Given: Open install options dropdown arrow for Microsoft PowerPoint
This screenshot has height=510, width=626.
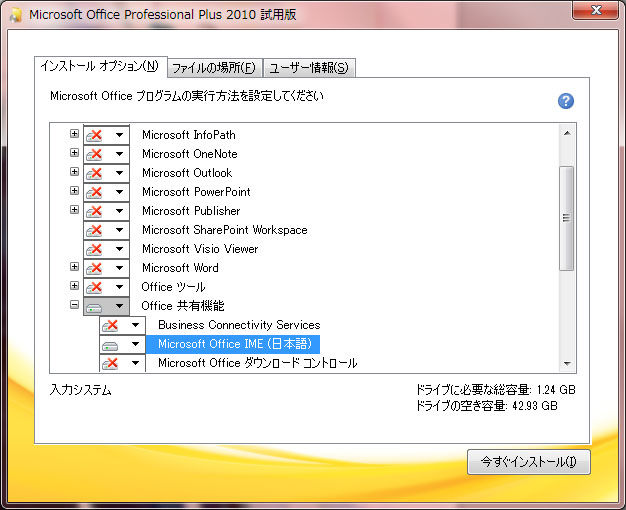Looking at the screenshot, I should click(x=119, y=192).
